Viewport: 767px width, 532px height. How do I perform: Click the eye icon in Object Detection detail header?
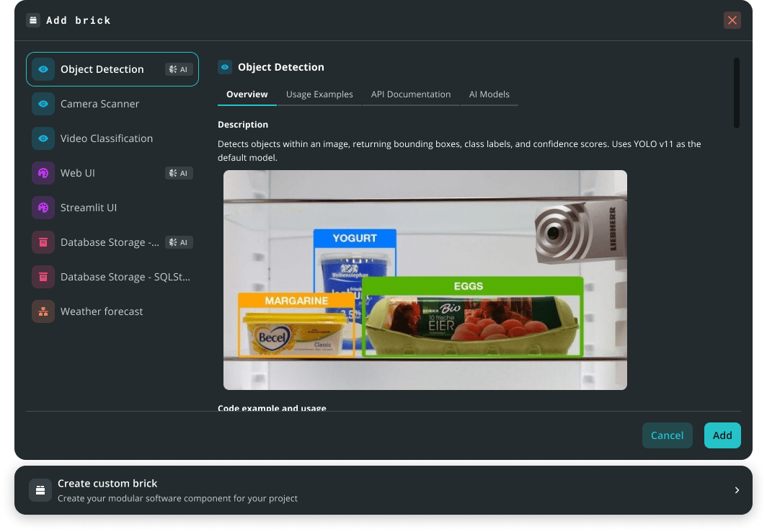[x=225, y=67]
